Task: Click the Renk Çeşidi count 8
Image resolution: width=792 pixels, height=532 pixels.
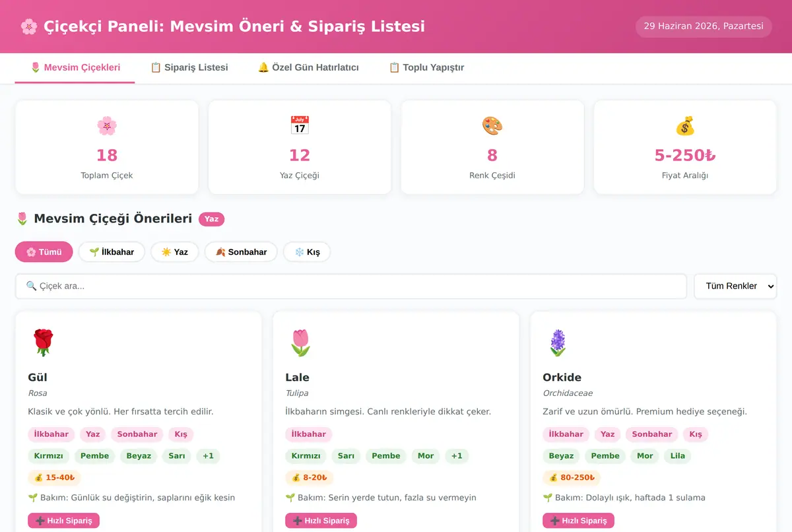Action: 492,155
